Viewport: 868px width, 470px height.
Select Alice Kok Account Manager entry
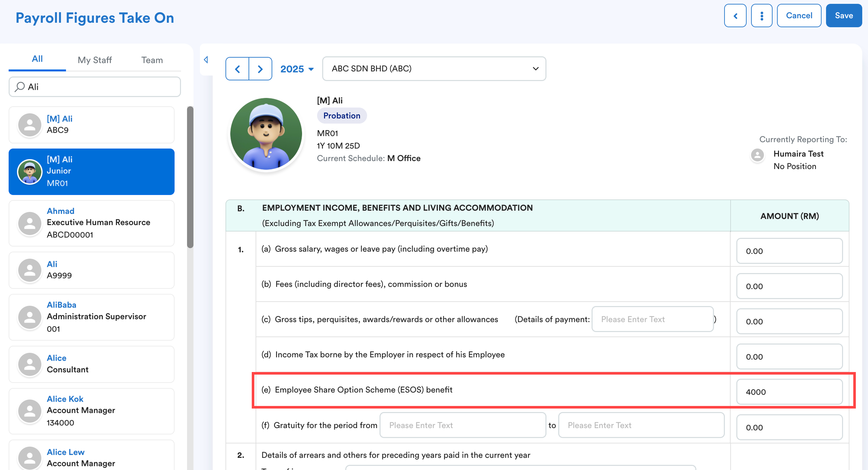pos(91,410)
